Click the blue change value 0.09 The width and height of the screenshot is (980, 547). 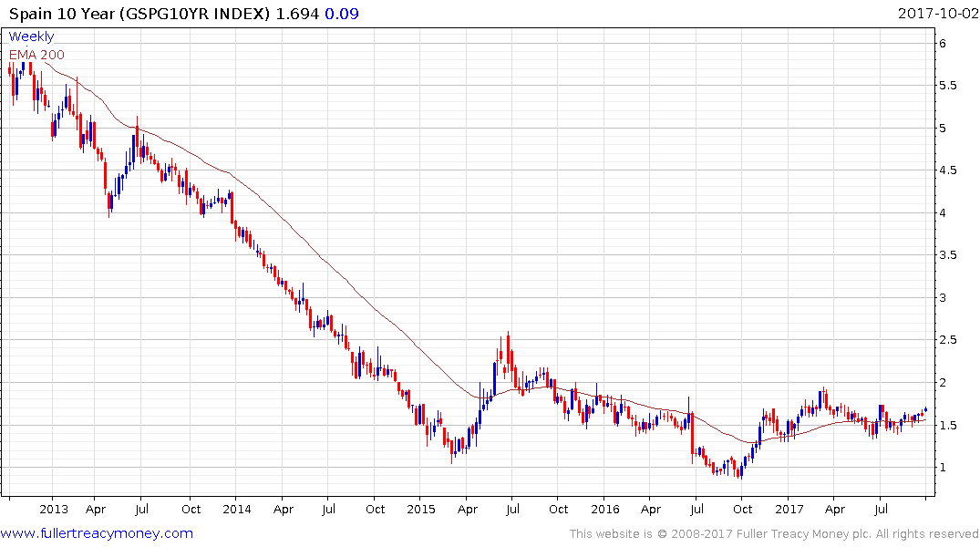342,14
